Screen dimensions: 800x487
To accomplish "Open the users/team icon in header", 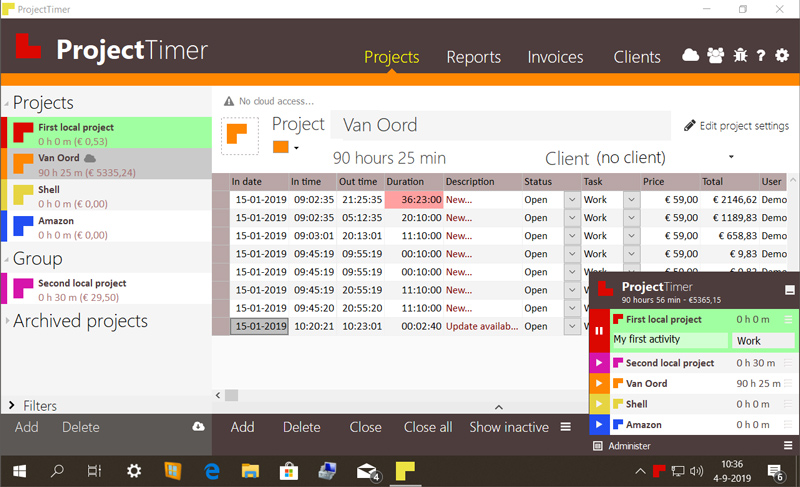I will 715,55.
